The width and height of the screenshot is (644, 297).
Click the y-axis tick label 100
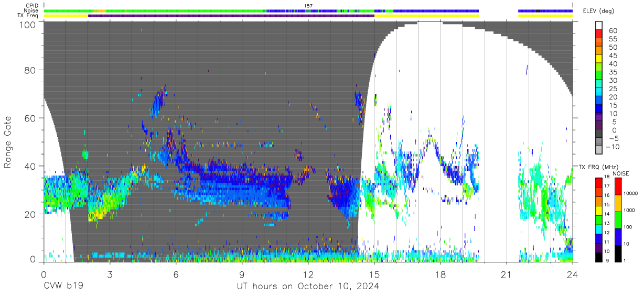(27, 25)
